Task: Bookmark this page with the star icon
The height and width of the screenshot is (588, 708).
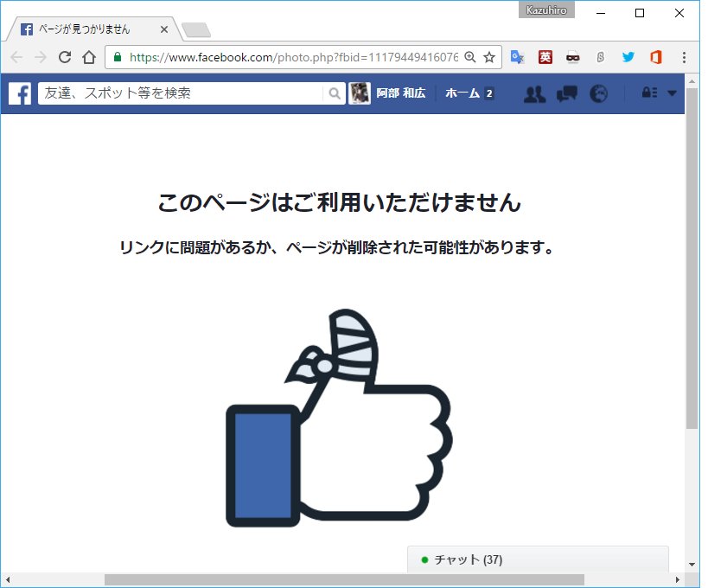Action: 489,57
